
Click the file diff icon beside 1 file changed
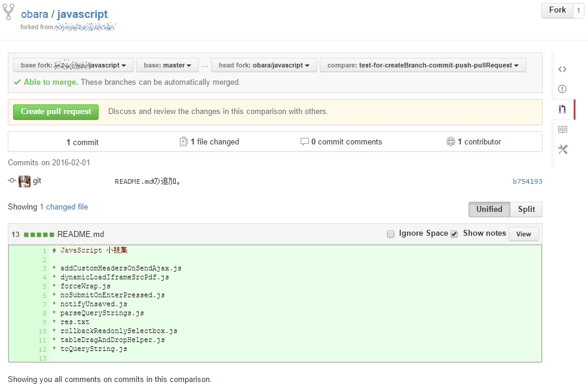click(x=183, y=141)
